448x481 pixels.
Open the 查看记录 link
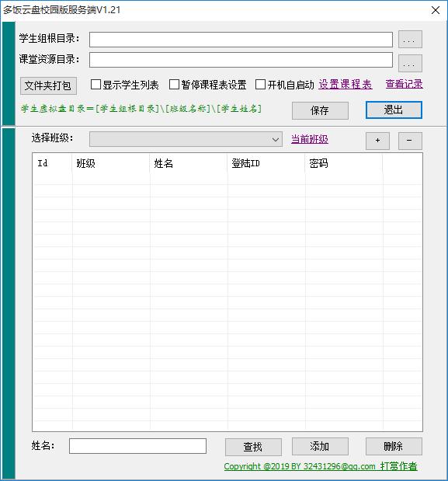tap(405, 84)
